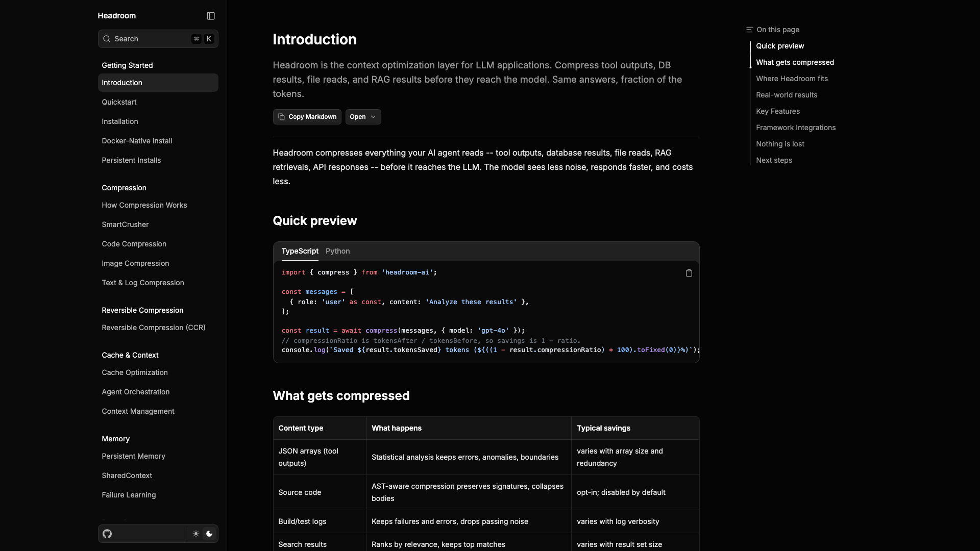Click the Copy Markdown button
Screen dimensions: 980x551
tap(307, 117)
